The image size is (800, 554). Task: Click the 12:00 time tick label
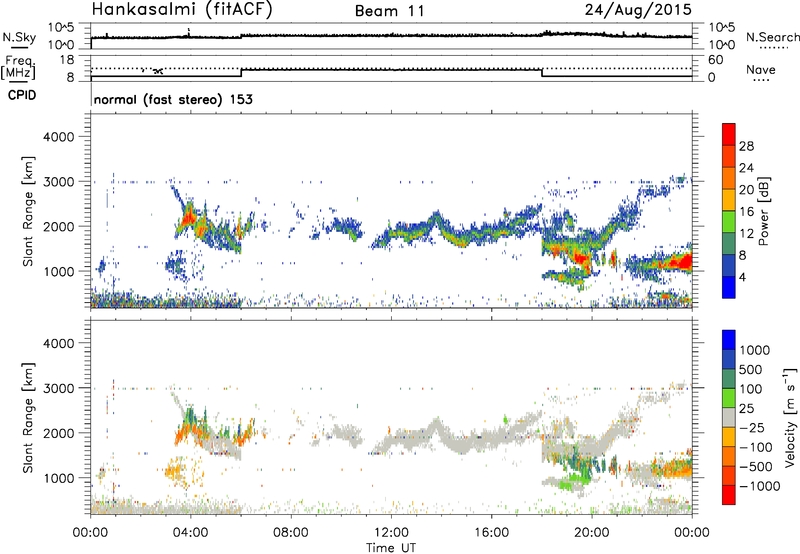391,533
